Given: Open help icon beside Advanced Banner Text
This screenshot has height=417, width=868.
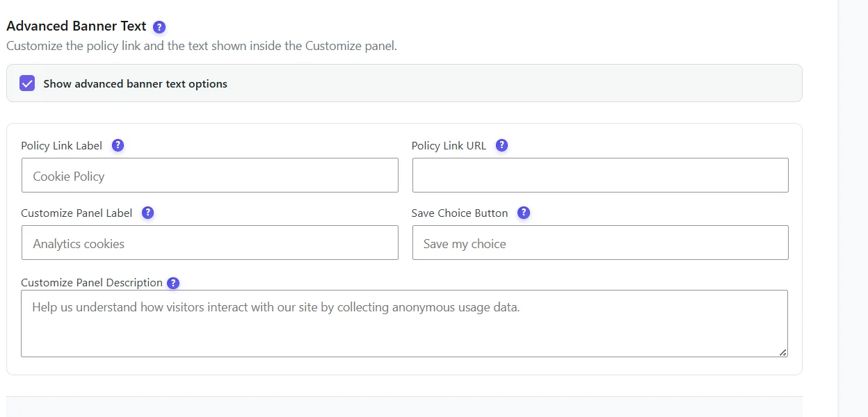Looking at the screenshot, I should click(x=159, y=27).
